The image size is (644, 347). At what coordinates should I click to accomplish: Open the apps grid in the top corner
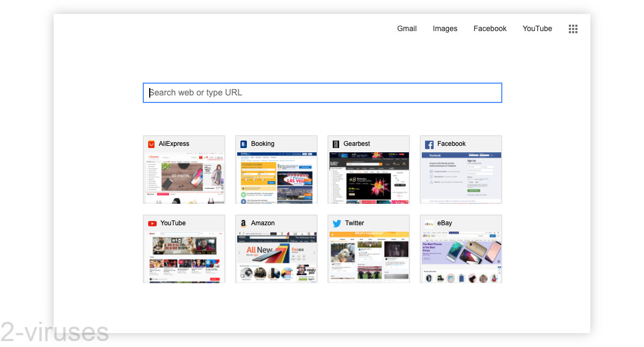pyautogui.click(x=573, y=28)
